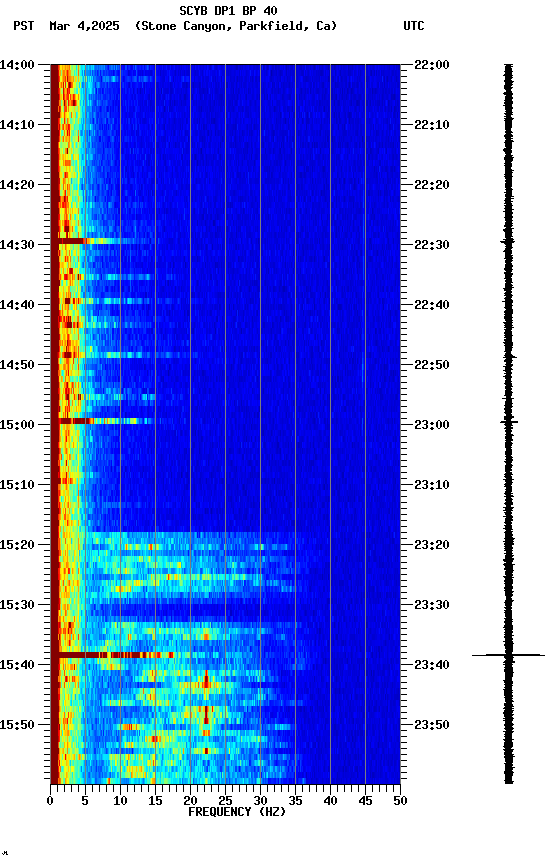Click the '23:30' UTC time label
This screenshot has width=552, height=864.
click(432, 605)
